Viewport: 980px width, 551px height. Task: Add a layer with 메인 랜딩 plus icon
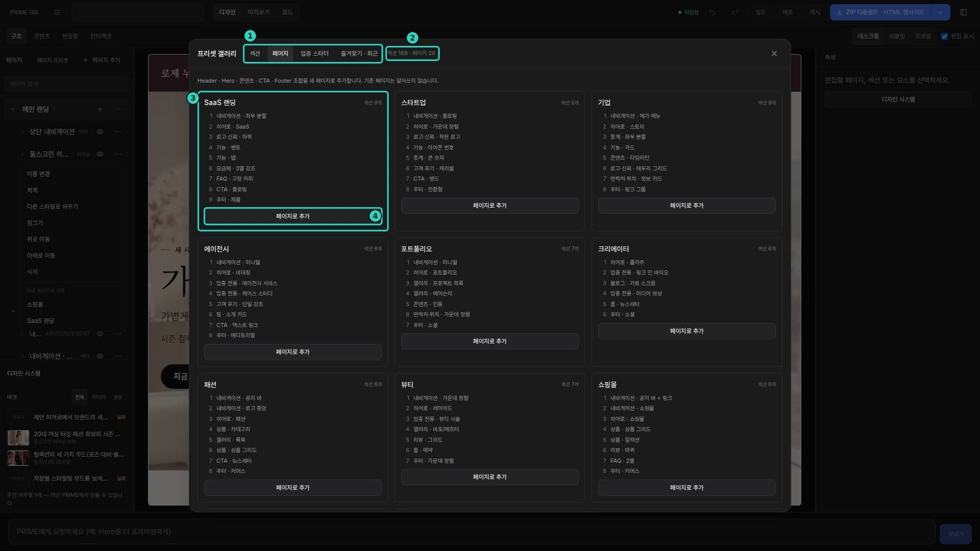[100, 109]
